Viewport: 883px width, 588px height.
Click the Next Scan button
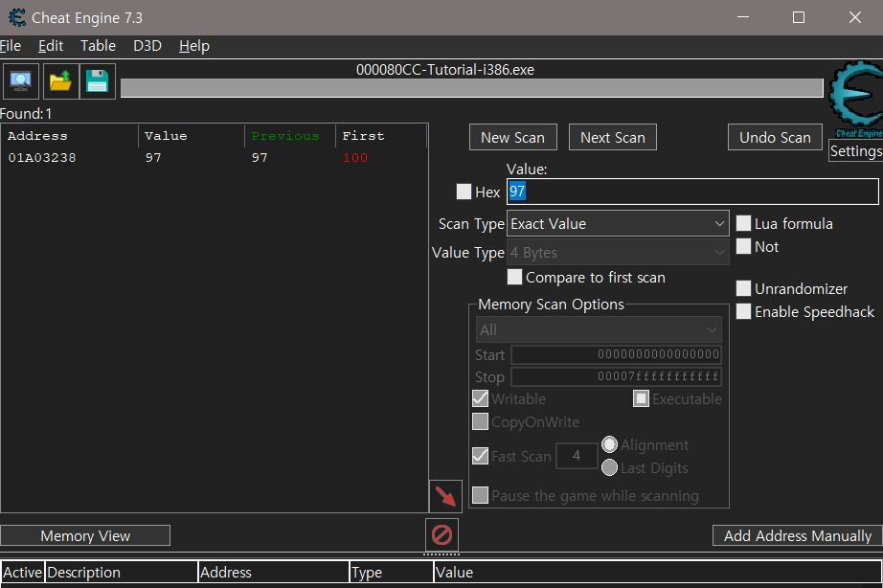click(613, 138)
